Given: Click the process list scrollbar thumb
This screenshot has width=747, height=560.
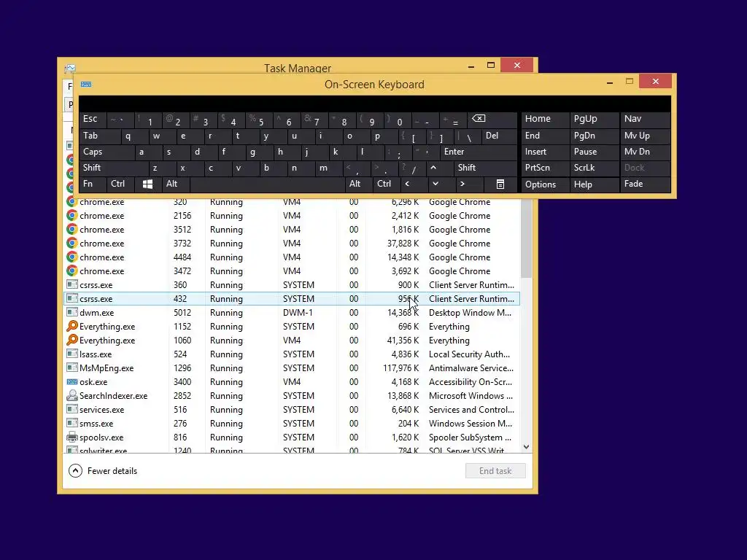Looking at the screenshot, I should click(x=526, y=238).
